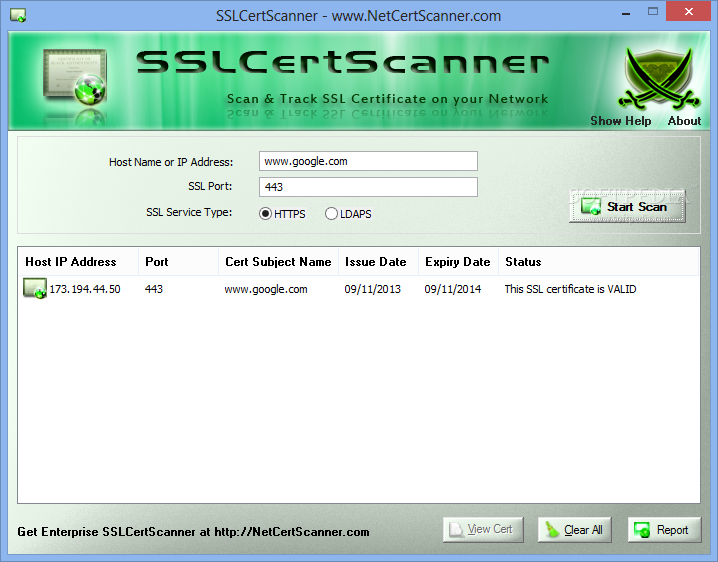
Task: Select the 173.194.44.50 host IP cell
Action: (x=85, y=289)
